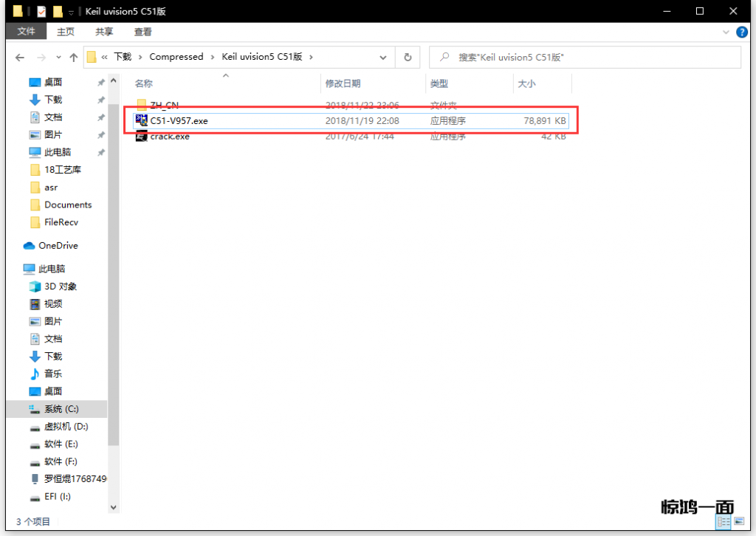
Task: Open the 文件 menu
Action: pos(26,32)
